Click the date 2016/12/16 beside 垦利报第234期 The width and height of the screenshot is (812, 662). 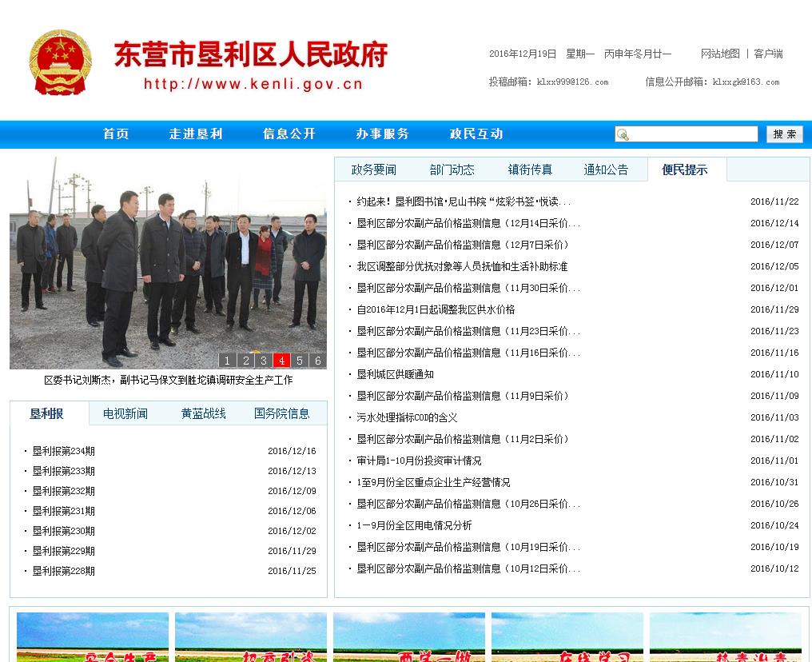pyautogui.click(x=292, y=451)
